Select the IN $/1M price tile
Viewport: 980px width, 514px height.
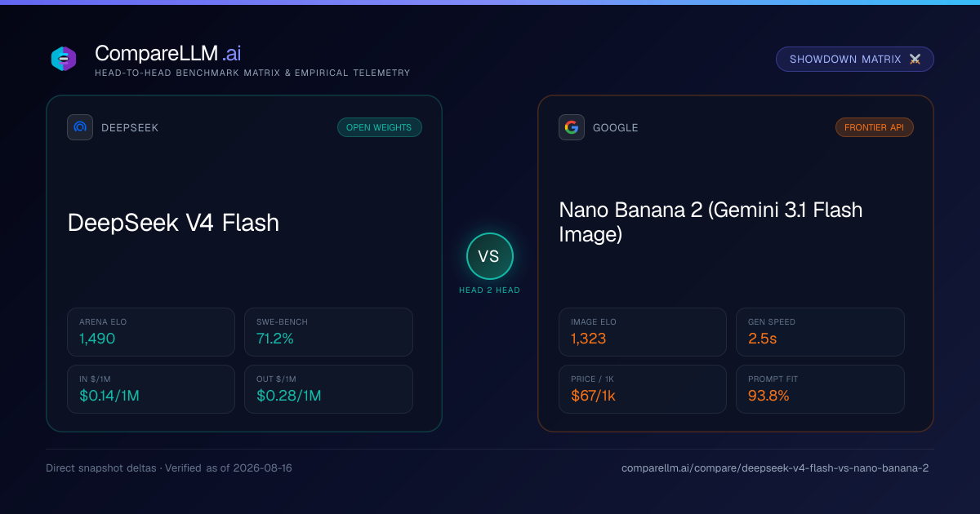(x=152, y=389)
